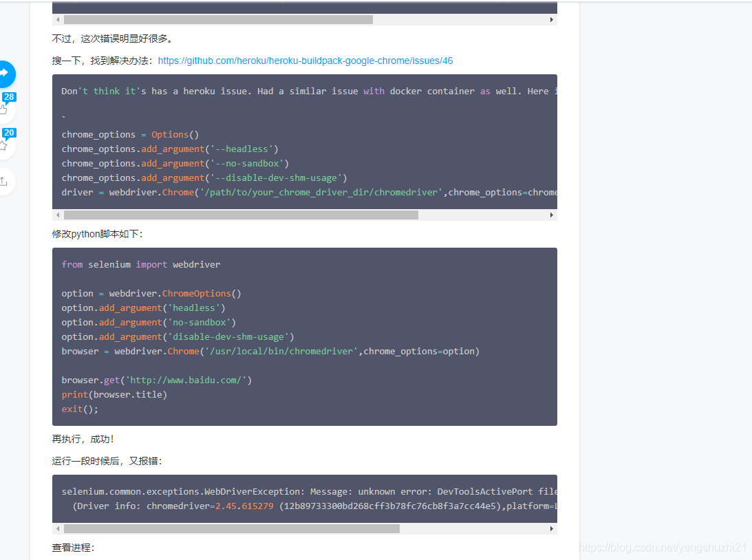Click option.add_argument('headless') line
Viewport: 752px width, 560px height.
click(143, 308)
